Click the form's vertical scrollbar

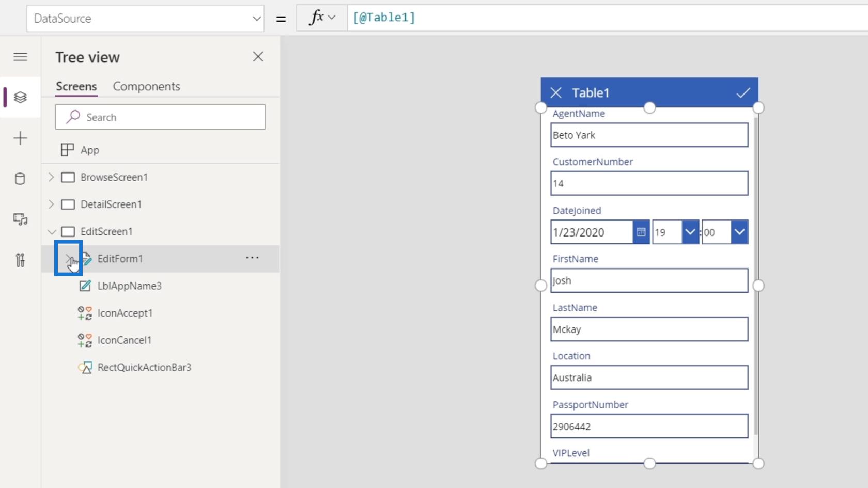click(756, 276)
